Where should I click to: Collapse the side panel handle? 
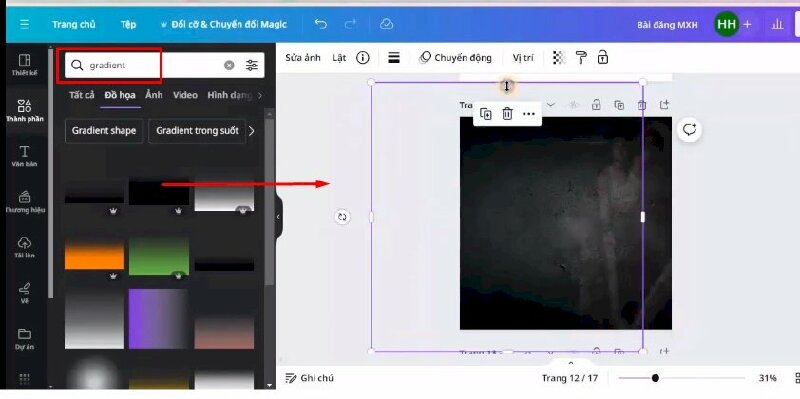[x=278, y=217]
